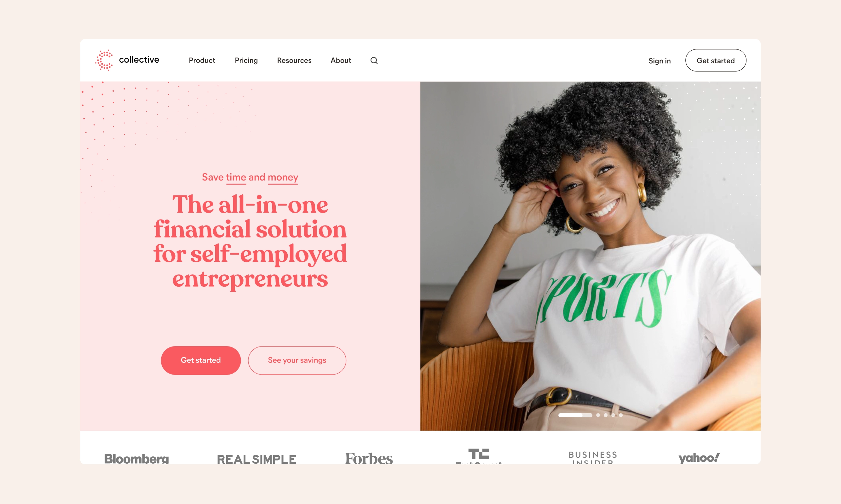Click the Real Simple press logo

pyautogui.click(x=256, y=459)
